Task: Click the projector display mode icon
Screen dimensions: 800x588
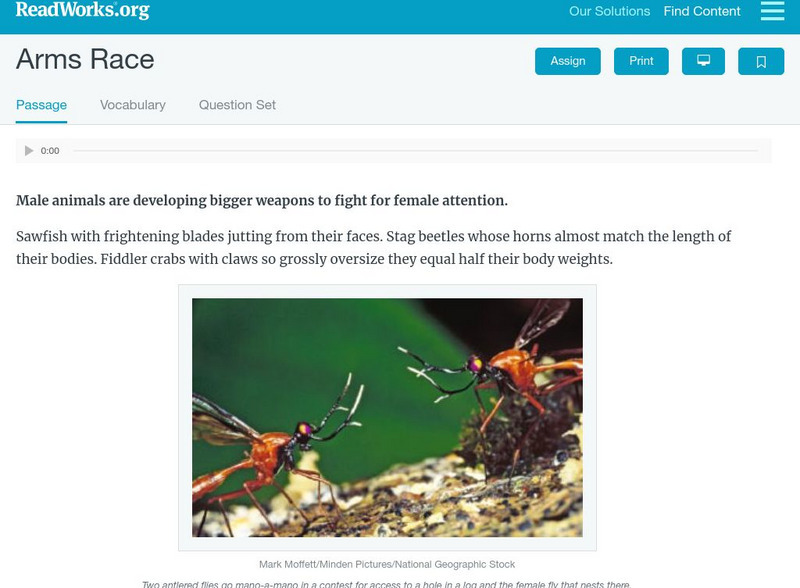Action: (703, 61)
